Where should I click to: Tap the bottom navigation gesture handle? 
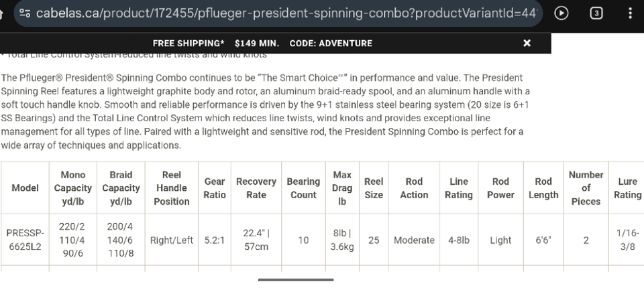[x=295, y=279]
